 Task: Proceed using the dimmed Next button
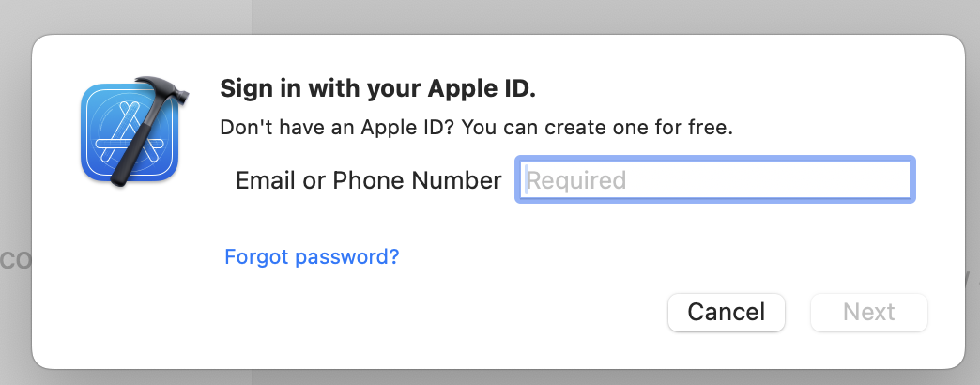click(x=868, y=312)
